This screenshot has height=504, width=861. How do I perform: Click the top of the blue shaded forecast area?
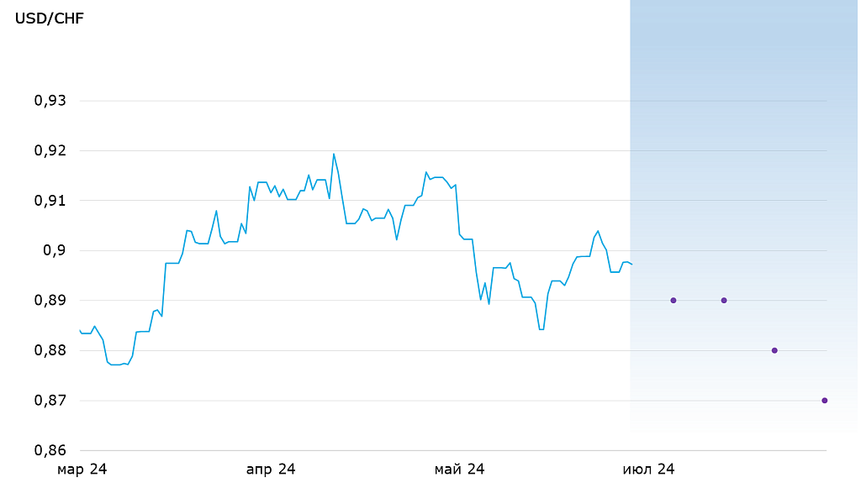tap(744, 4)
